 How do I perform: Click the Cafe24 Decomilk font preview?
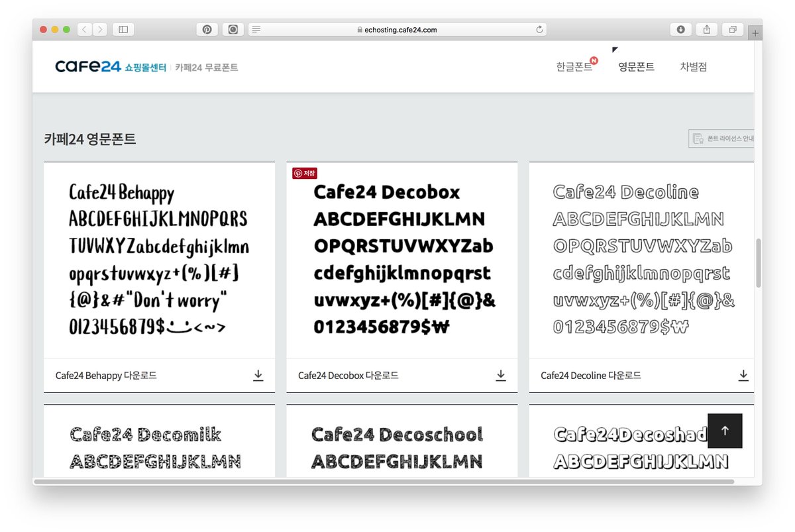[x=159, y=441]
